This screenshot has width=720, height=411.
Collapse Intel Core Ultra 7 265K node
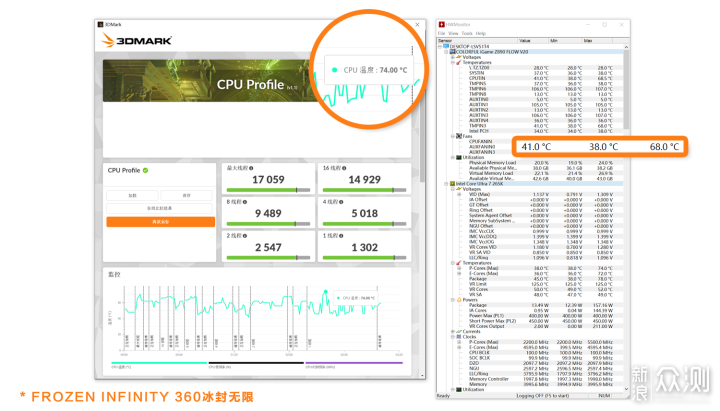pyautogui.click(x=446, y=184)
